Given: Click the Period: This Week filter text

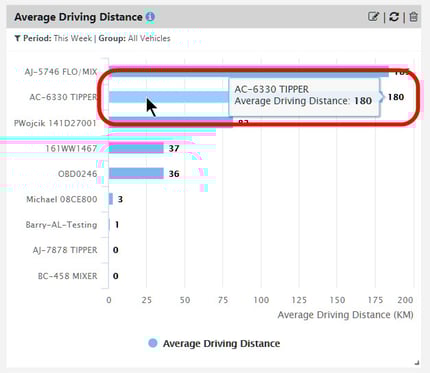Looking at the screenshot, I should click(57, 38).
